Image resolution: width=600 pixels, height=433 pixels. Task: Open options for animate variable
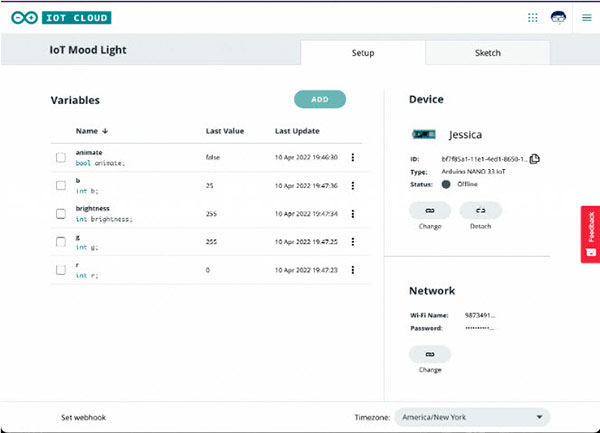[x=352, y=157]
